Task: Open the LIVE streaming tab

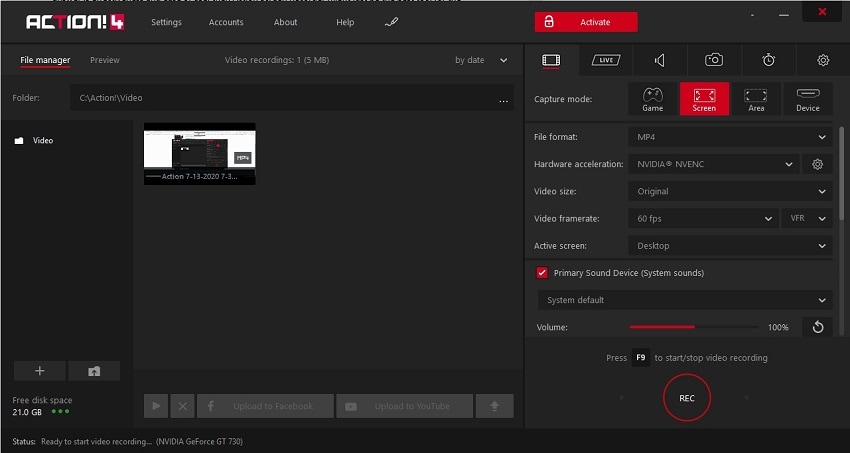Action: coord(606,60)
